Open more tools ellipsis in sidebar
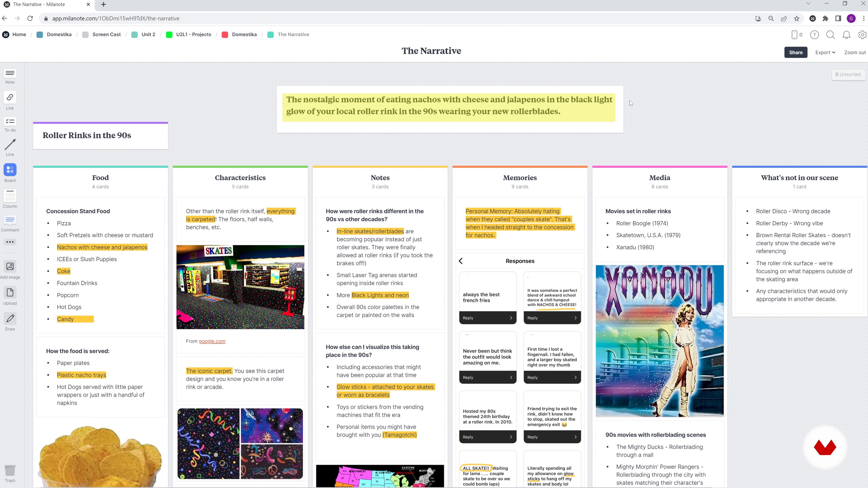The height and width of the screenshot is (488, 868). click(10, 242)
